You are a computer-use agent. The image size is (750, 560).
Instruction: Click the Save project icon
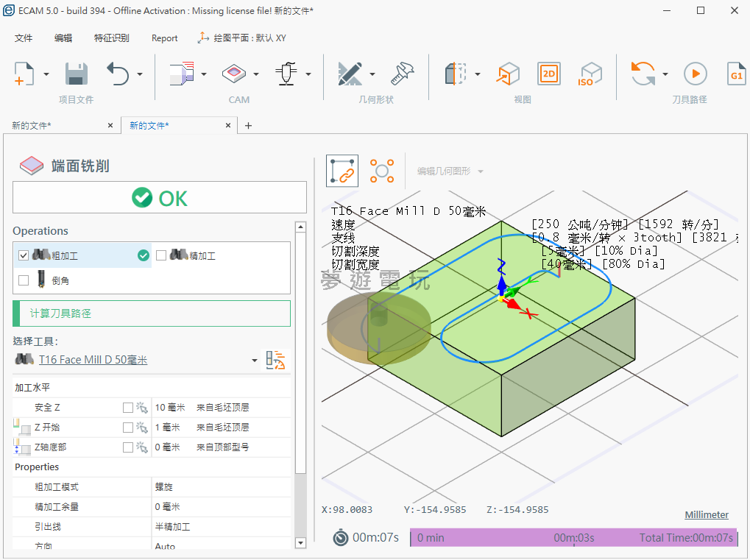(x=77, y=74)
